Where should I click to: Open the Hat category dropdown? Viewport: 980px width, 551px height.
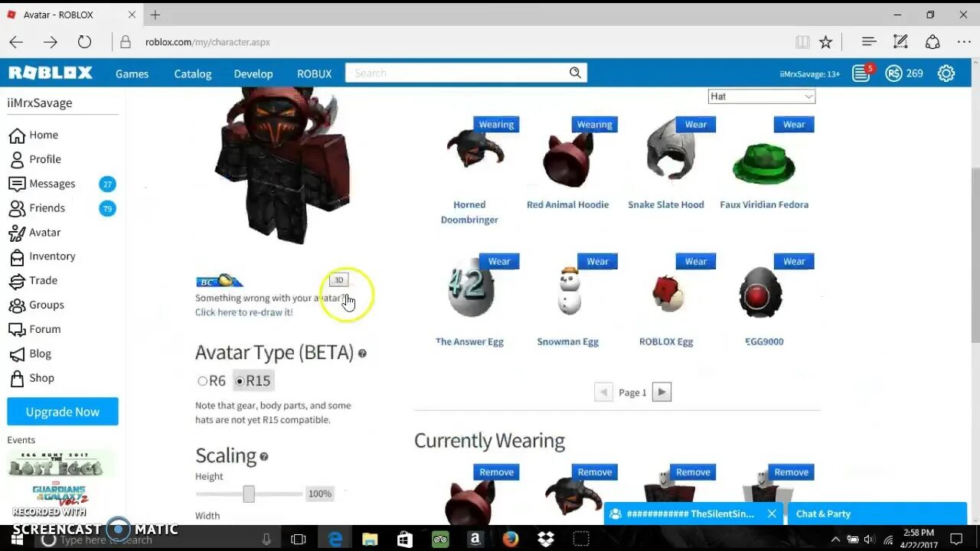click(761, 96)
